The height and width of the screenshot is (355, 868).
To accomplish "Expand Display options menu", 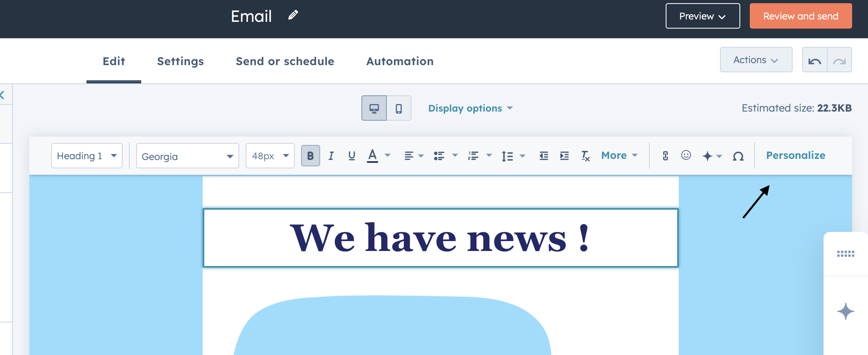I will [x=470, y=108].
